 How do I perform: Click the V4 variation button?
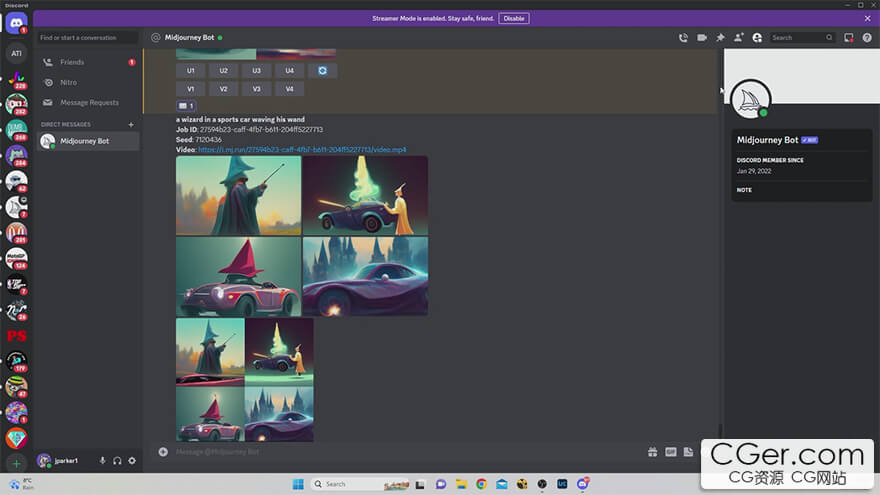(289, 89)
